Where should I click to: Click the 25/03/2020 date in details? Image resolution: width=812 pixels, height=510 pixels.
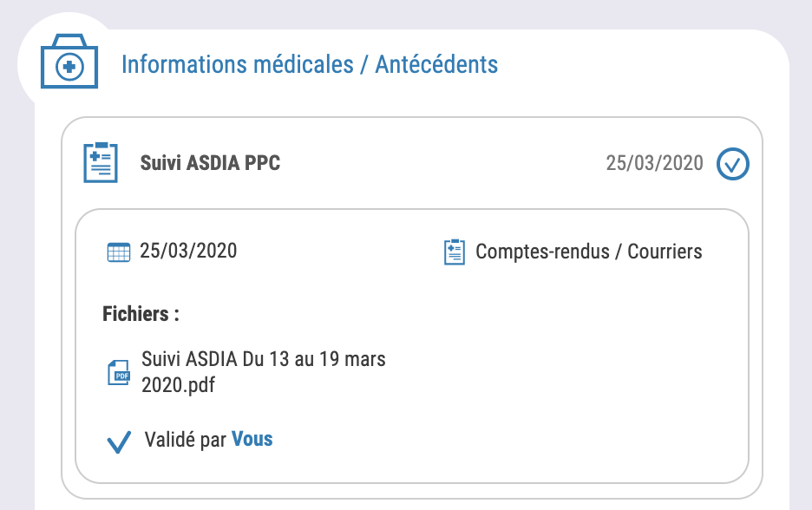(188, 252)
